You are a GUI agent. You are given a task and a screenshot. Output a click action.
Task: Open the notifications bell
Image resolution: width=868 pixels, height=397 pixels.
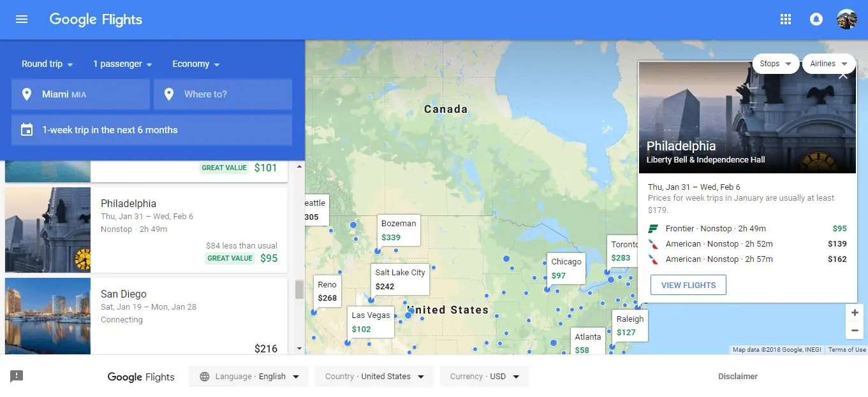[816, 19]
